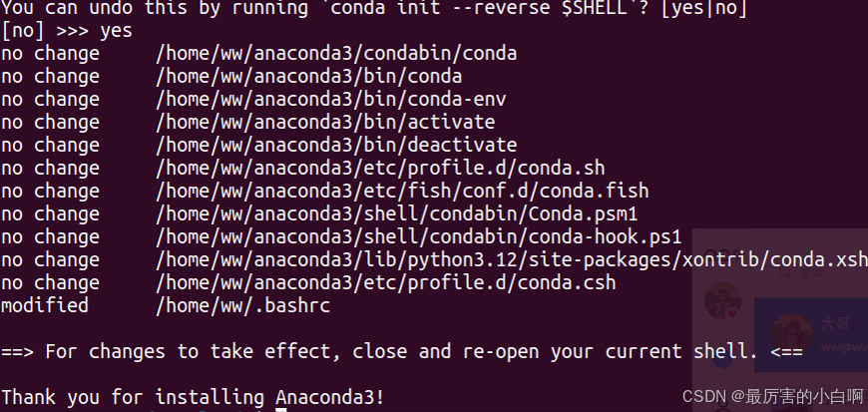Viewport: 868px width, 412px height.
Task: Open the profile avatar with the heart badge
Action: coord(723,301)
